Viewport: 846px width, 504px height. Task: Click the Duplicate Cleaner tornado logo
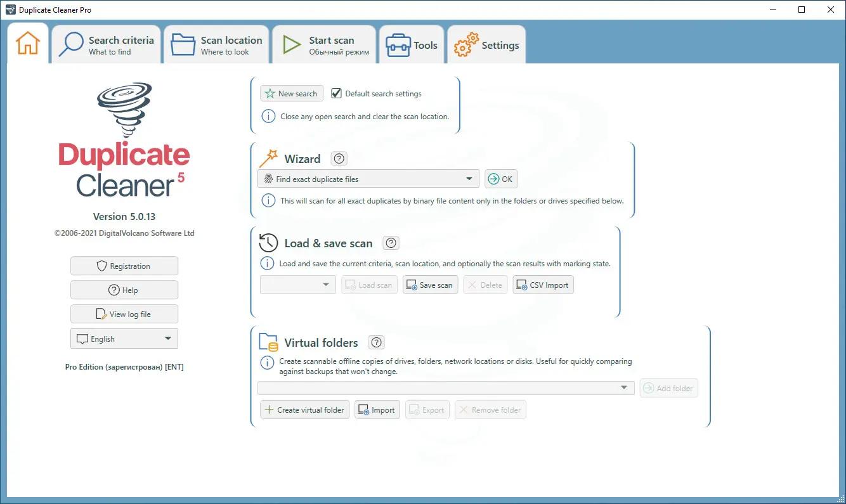pos(124,110)
